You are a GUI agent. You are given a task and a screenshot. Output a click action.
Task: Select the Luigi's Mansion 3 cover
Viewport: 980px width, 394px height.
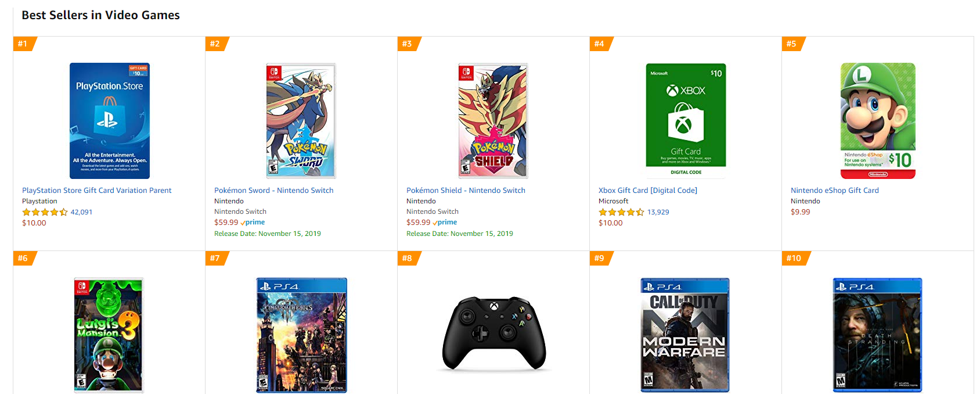pyautogui.click(x=109, y=335)
